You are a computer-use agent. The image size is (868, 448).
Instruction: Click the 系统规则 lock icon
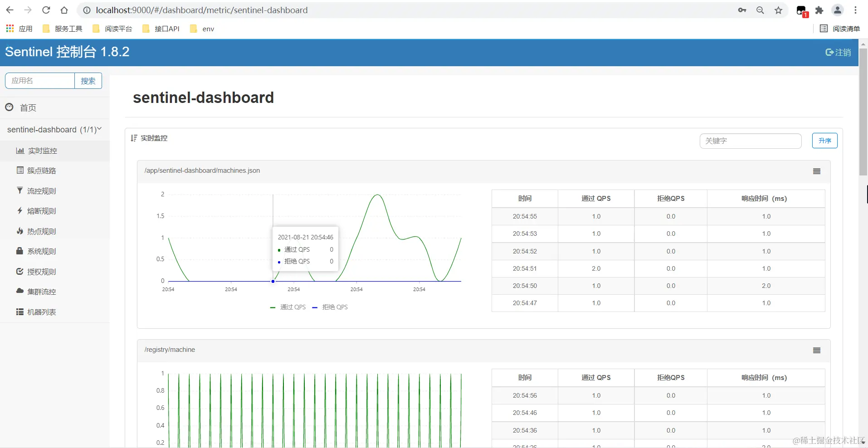pyautogui.click(x=20, y=251)
